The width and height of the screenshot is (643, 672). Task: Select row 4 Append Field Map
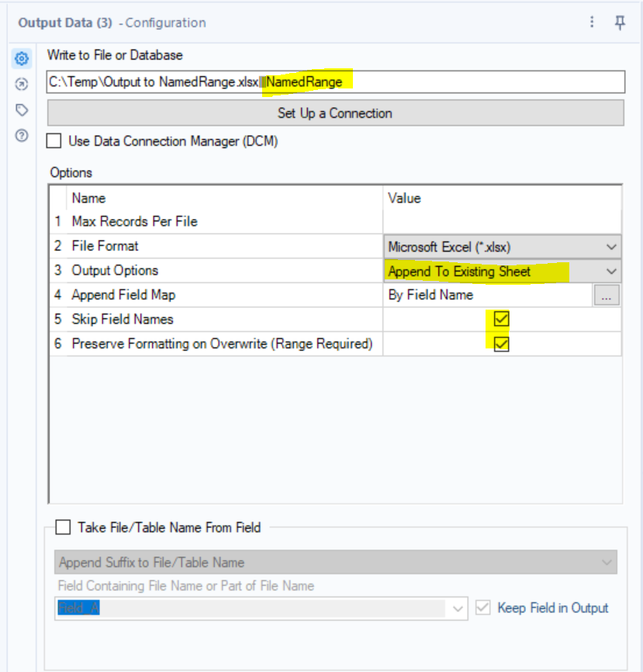[155, 295]
